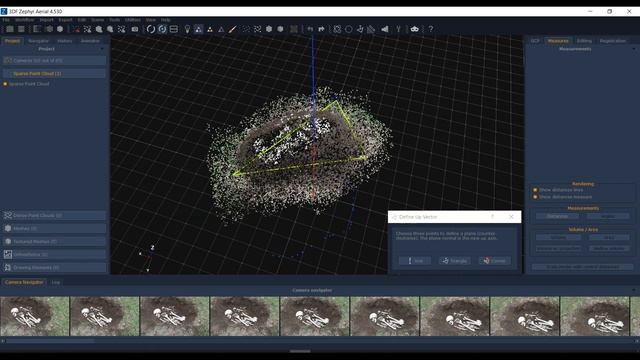Open help via question mark toolbar icon
This screenshot has width=640, height=360.
click(x=431, y=29)
